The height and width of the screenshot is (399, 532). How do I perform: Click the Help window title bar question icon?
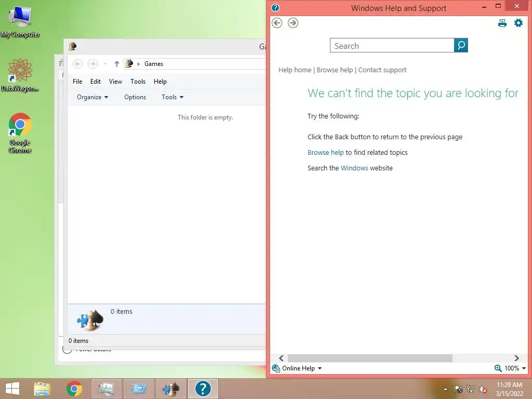click(275, 7)
